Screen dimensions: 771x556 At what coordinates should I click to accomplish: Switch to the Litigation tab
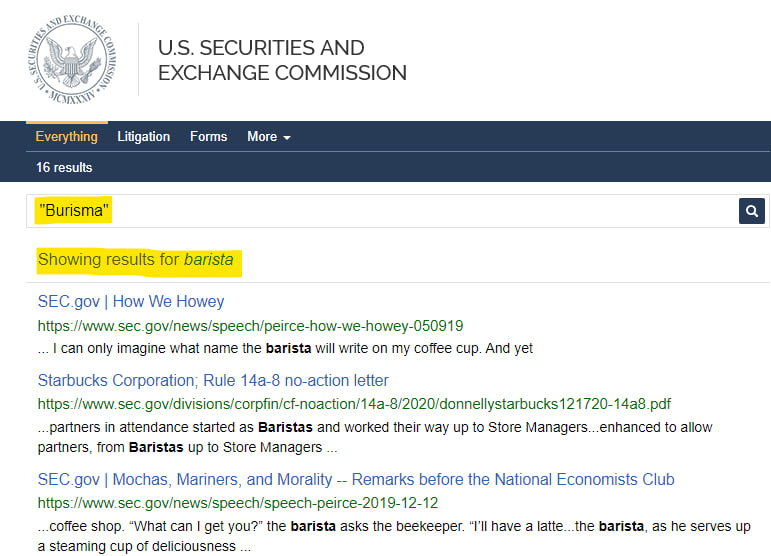click(143, 137)
